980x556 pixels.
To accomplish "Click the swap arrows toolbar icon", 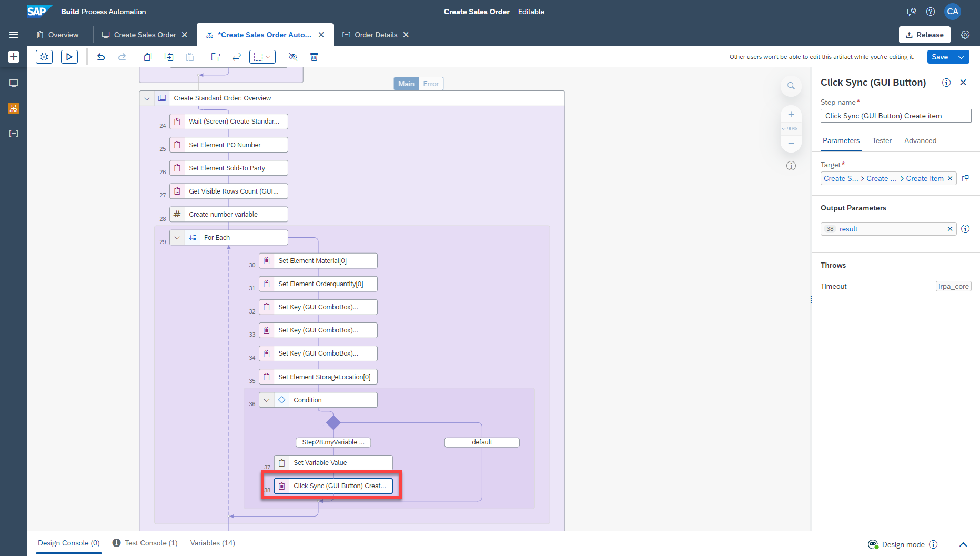I will 237,57.
